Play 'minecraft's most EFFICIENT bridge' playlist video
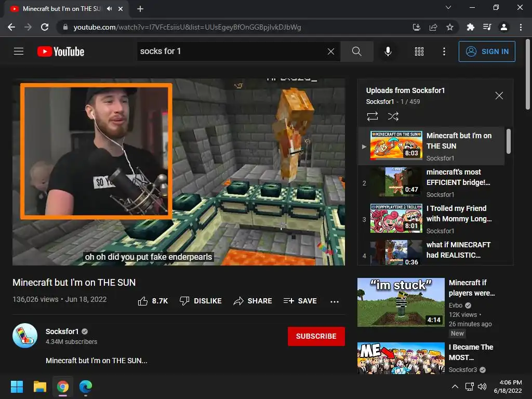 431,183
